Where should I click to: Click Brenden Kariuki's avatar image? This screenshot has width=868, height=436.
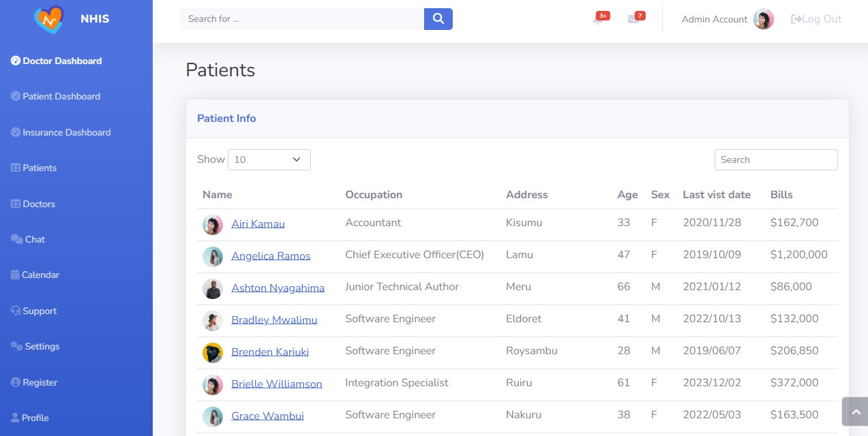coord(213,353)
